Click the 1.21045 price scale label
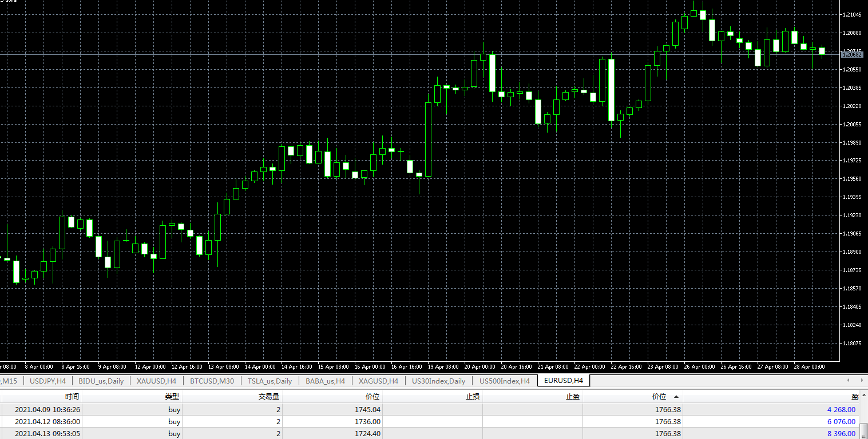Image resolution: width=868 pixels, height=439 pixels. tap(853, 15)
